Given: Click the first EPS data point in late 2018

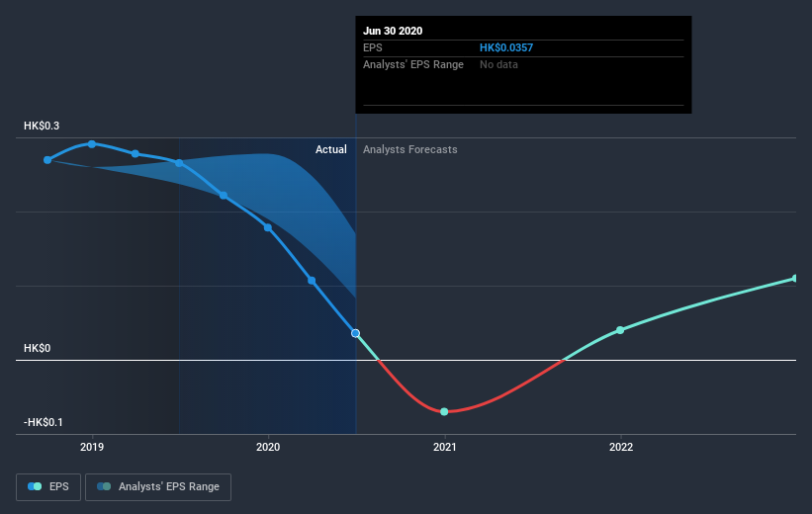Looking at the screenshot, I should (x=47, y=160).
